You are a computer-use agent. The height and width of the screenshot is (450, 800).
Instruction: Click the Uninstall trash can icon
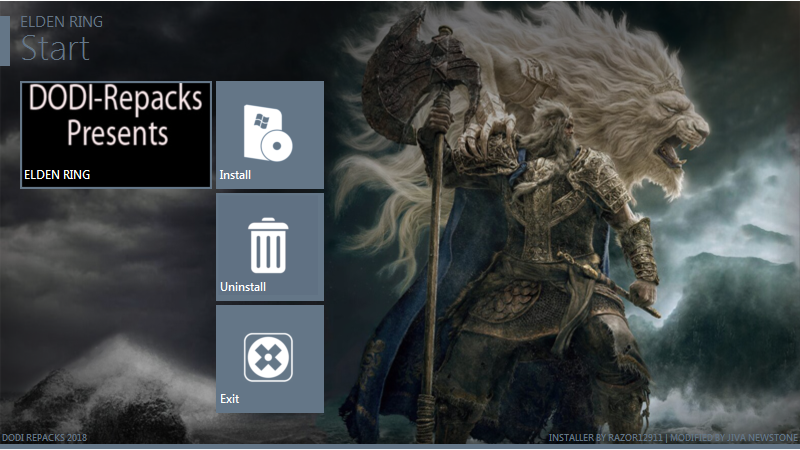268,245
